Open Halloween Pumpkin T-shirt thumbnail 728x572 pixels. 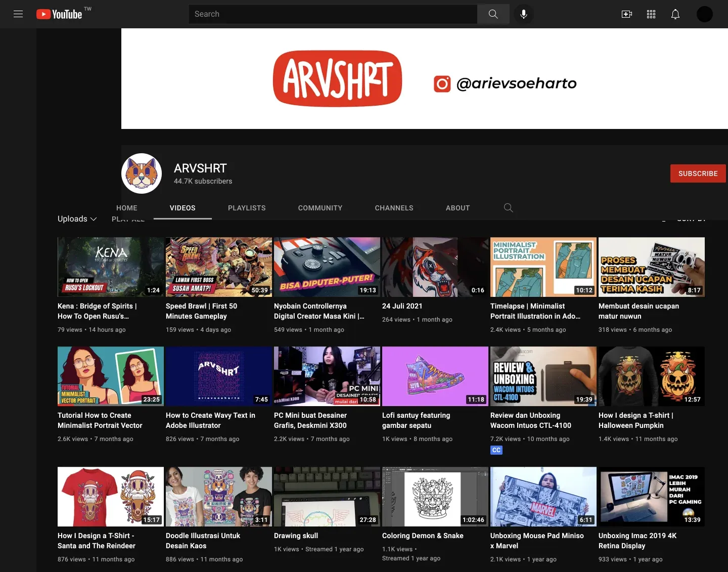(652, 376)
